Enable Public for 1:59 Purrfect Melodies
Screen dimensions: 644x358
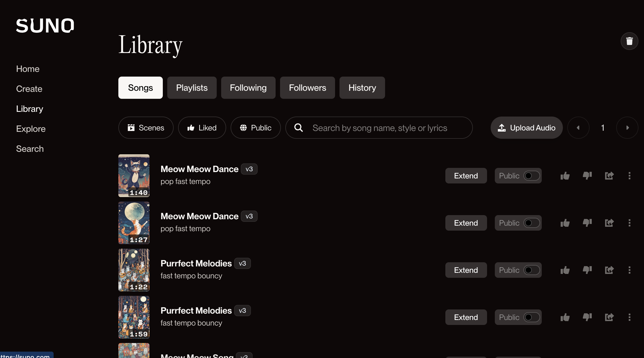531,317
